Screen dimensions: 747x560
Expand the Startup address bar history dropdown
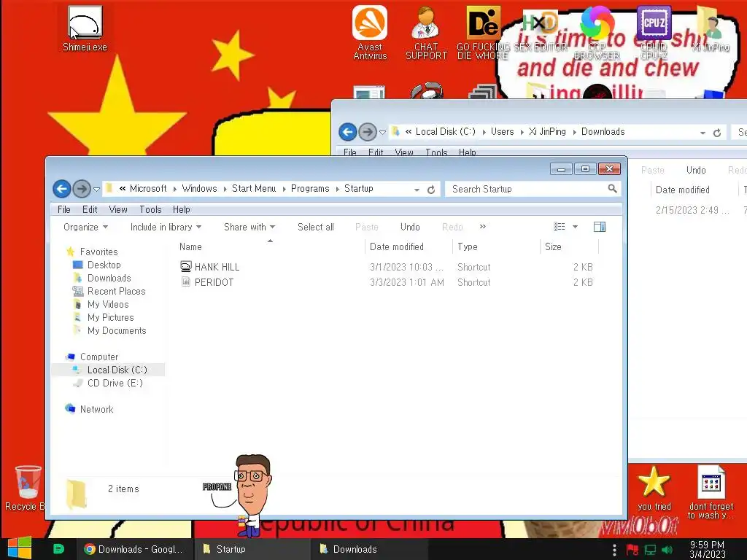click(417, 190)
